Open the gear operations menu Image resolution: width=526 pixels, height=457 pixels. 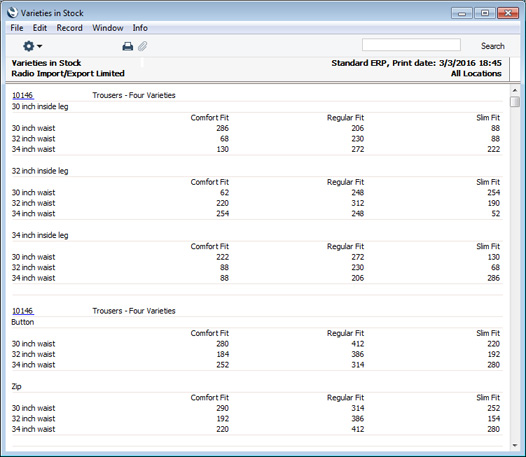32,46
